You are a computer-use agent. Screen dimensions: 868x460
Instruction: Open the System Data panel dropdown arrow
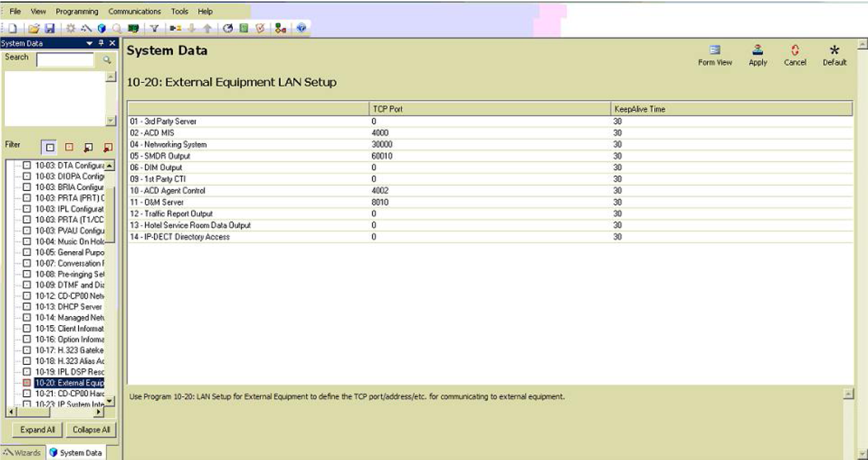tap(88, 43)
